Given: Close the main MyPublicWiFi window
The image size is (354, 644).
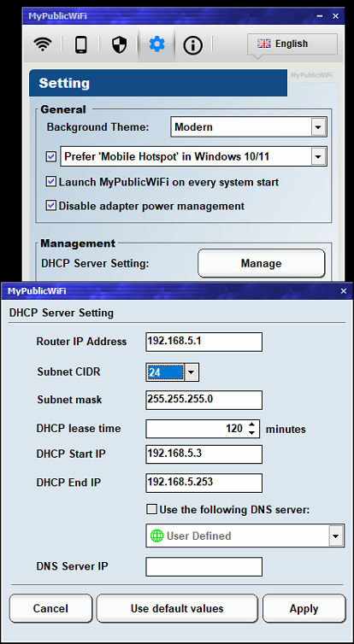Looking at the screenshot, I should [335, 16].
